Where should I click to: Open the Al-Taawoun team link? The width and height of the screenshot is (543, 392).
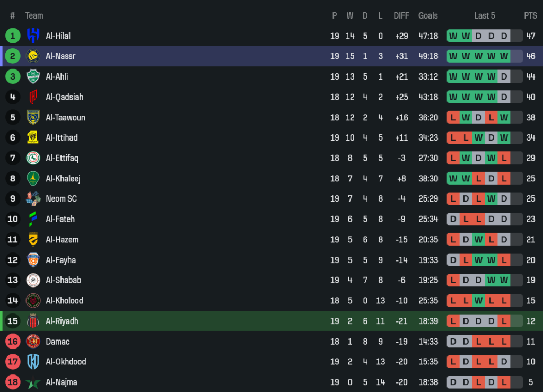click(x=65, y=117)
